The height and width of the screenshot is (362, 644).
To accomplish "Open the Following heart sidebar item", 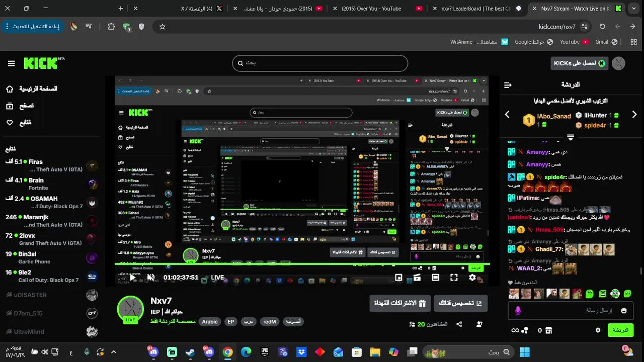I will pyautogui.click(x=10, y=122).
